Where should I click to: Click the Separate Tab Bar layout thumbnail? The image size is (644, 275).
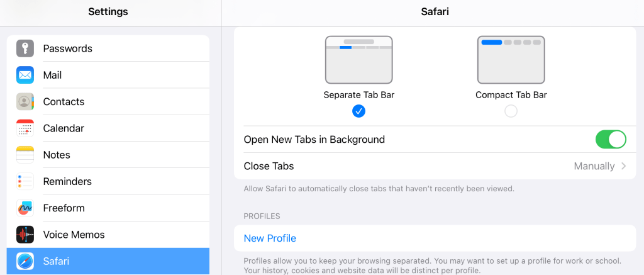(x=359, y=60)
